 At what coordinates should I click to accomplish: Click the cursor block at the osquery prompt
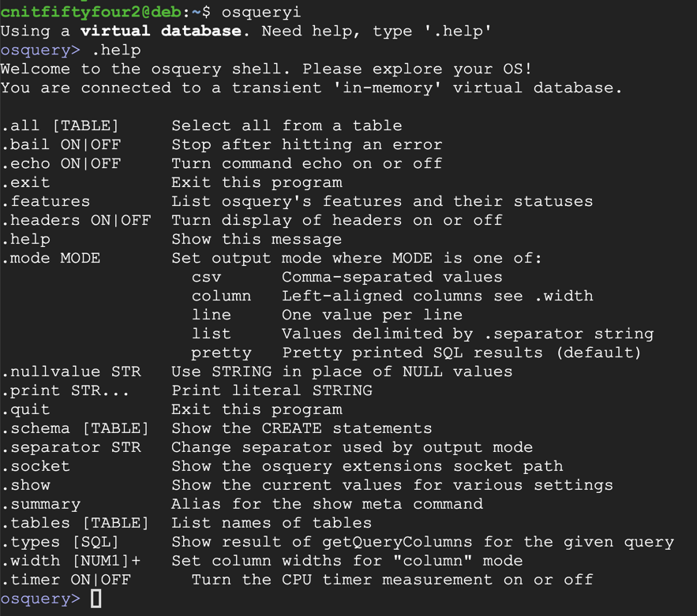(x=96, y=599)
